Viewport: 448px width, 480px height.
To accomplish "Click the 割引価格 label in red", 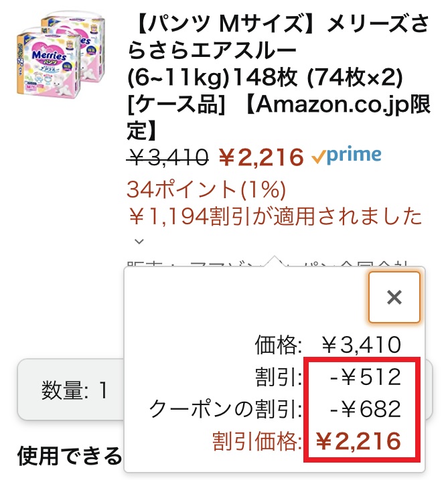I will coord(257,441).
